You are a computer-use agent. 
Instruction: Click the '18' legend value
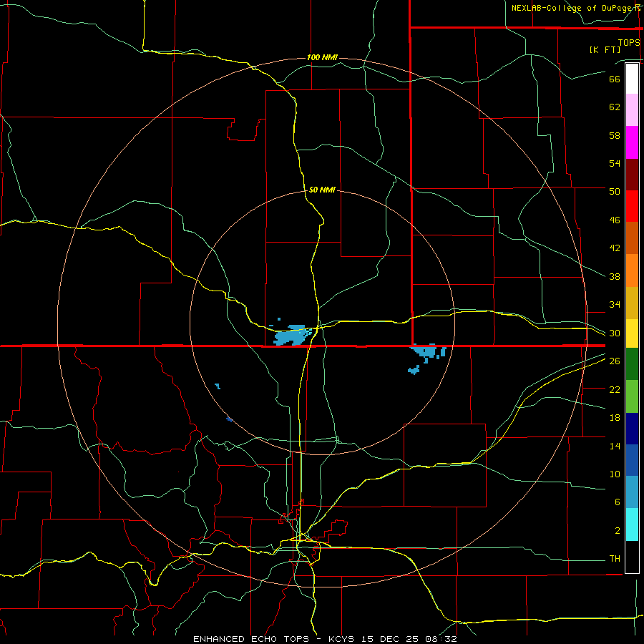pos(615,418)
